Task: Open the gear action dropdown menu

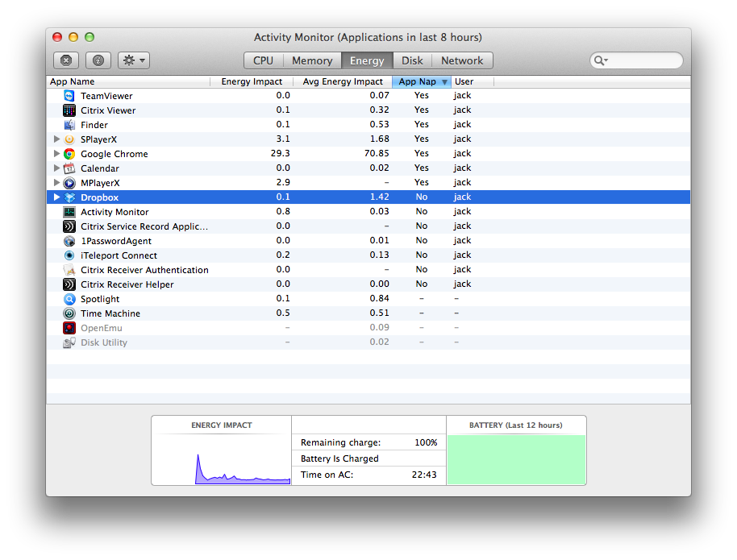Action: pos(134,60)
